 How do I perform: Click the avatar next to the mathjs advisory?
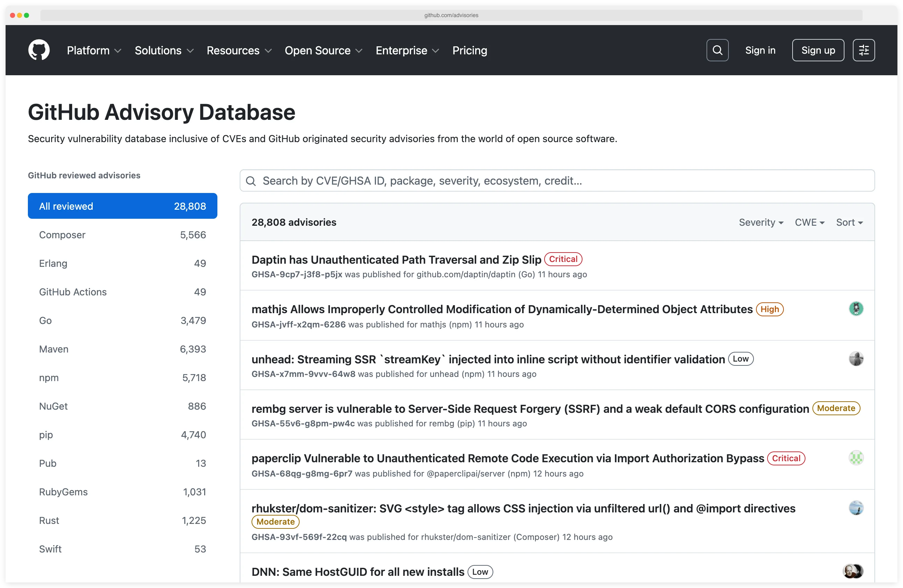[857, 309]
